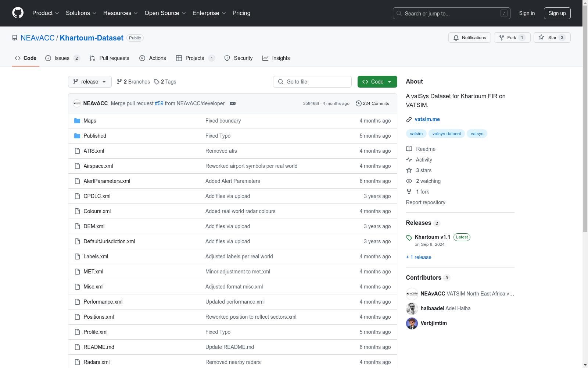Click the Activity pulse icon
This screenshot has height=368, width=588.
(409, 160)
